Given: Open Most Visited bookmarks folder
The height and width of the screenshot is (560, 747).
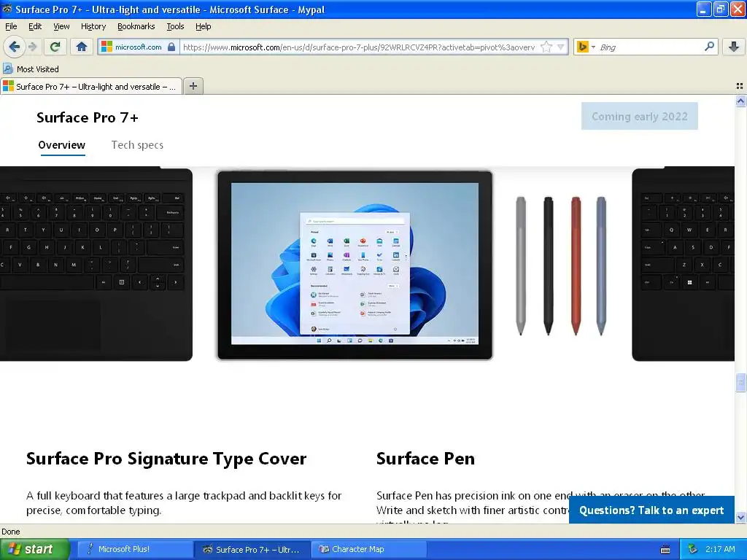Looking at the screenshot, I should (31, 69).
